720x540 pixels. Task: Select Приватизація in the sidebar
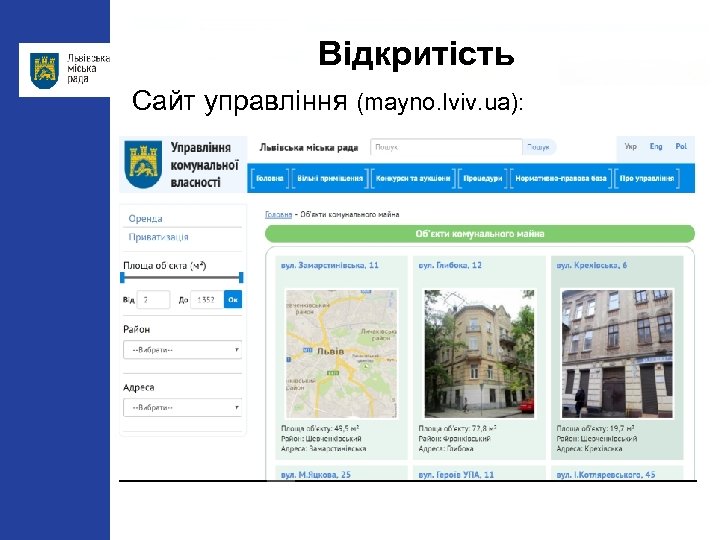tap(158, 237)
